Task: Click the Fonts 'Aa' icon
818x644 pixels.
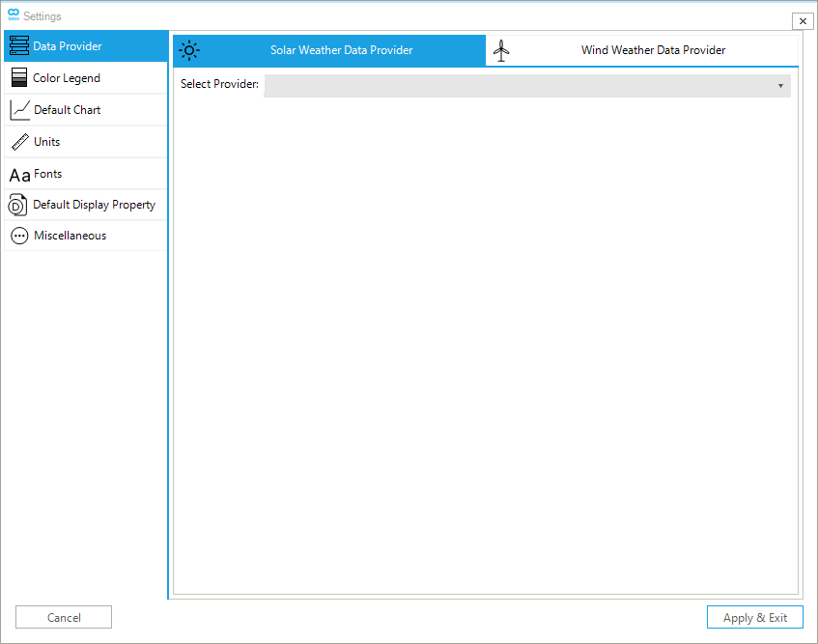Action: point(19,175)
